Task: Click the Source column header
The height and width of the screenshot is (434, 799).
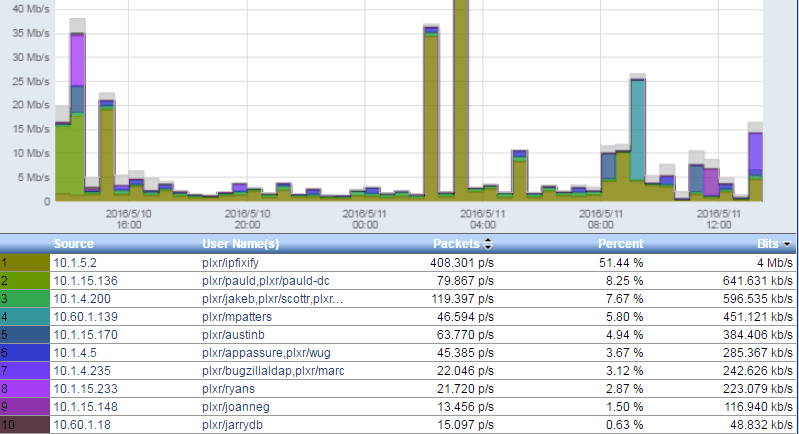Action: [74, 244]
